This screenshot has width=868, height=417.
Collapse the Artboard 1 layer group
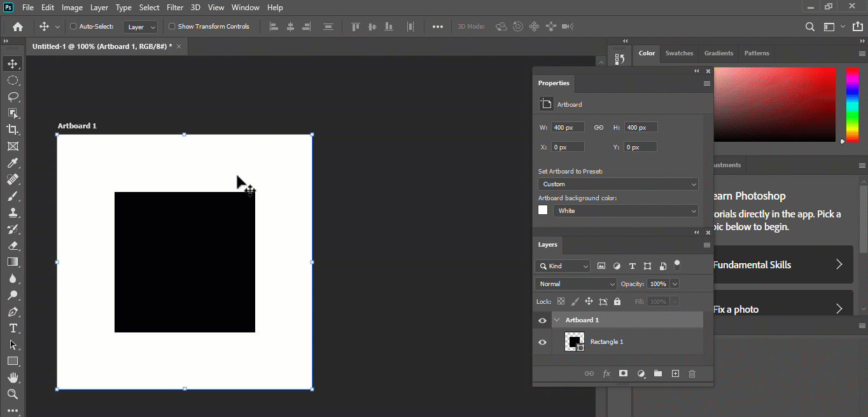[557, 320]
